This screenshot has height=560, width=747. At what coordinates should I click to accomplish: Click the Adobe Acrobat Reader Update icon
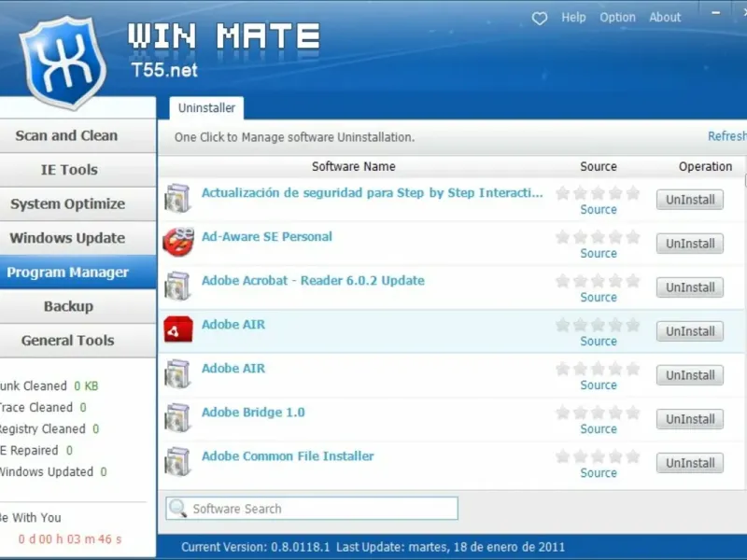tap(177, 287)
